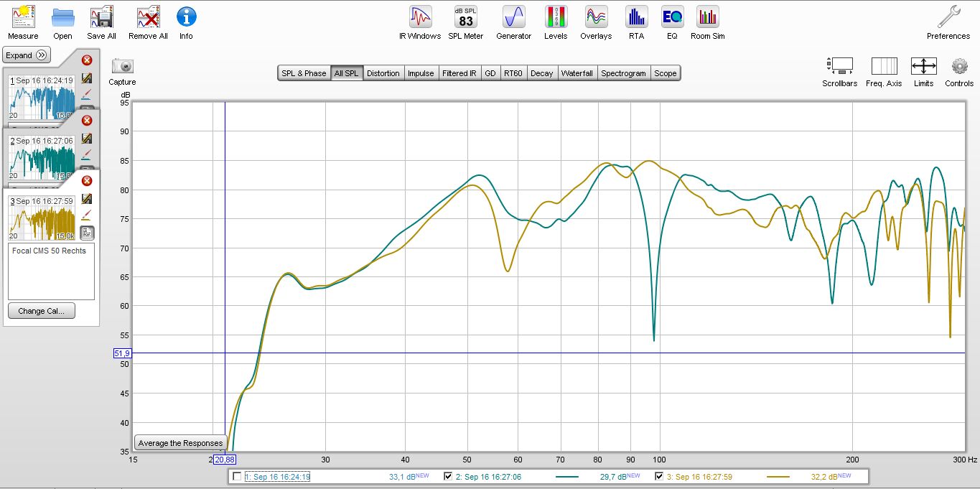Uncheck trace 2 Sep 16 16:27:06
Screen dimensions: 980x489
coord(449,477)
